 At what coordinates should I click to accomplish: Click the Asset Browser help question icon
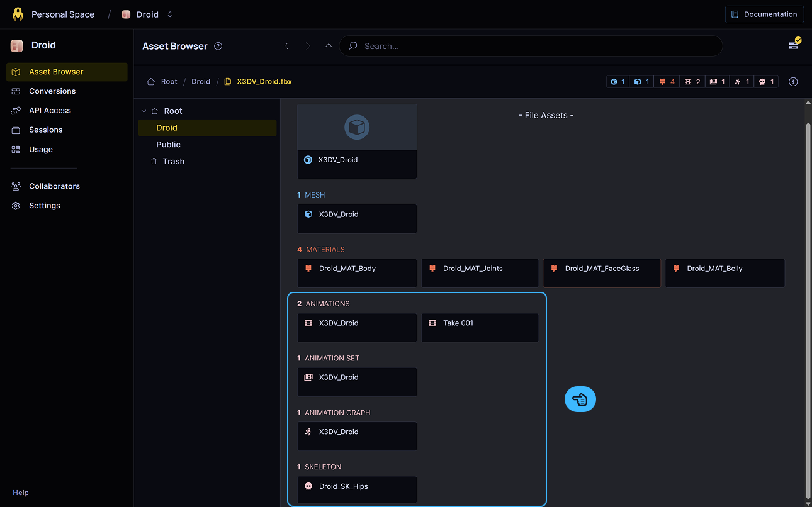[218, 46]
